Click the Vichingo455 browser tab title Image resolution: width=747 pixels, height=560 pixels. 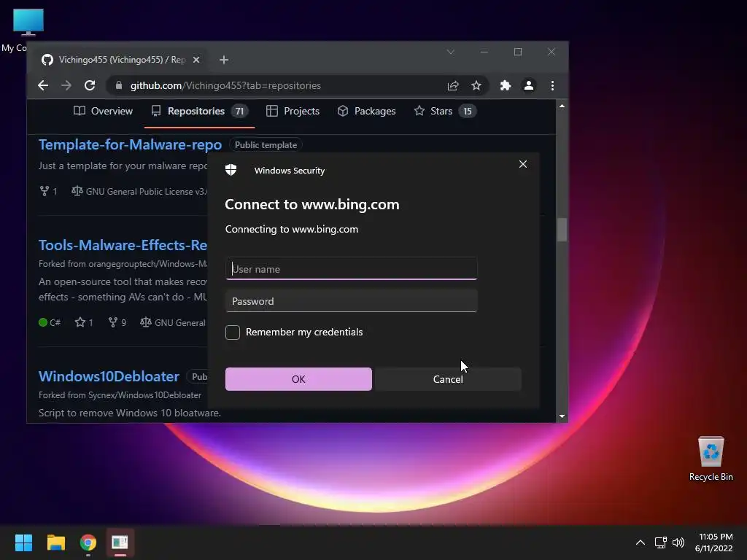[x=122, y=60]
